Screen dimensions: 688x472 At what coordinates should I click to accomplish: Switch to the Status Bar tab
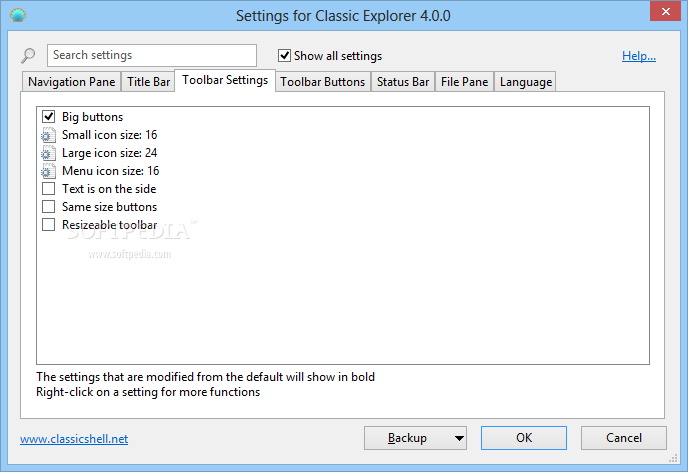[x=403, y=82]
